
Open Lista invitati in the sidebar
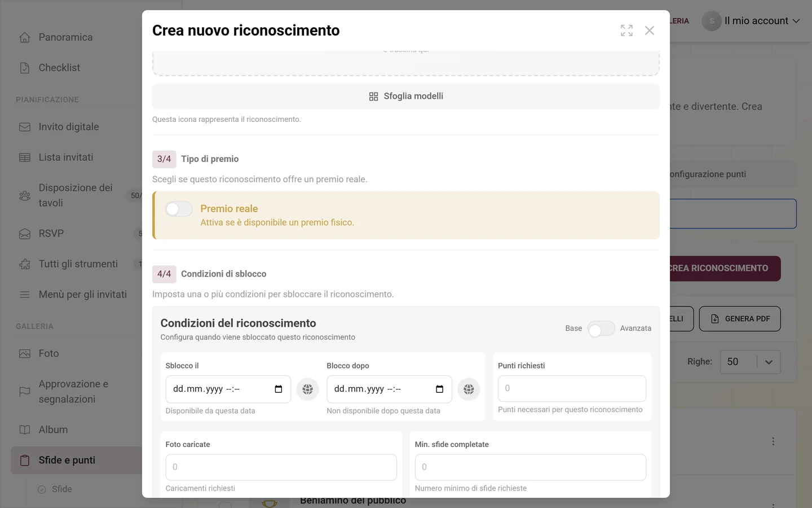click(66, 157)
